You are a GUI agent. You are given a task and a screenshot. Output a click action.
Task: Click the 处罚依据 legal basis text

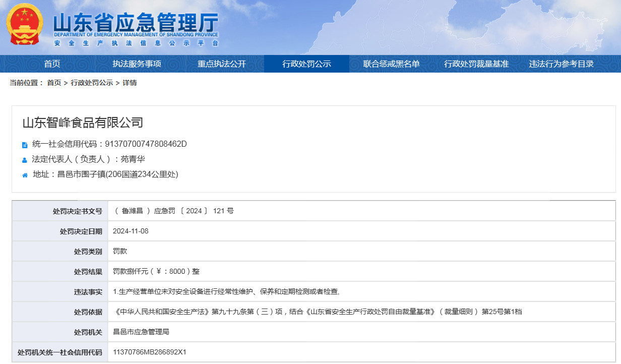[x=317, y=312]
